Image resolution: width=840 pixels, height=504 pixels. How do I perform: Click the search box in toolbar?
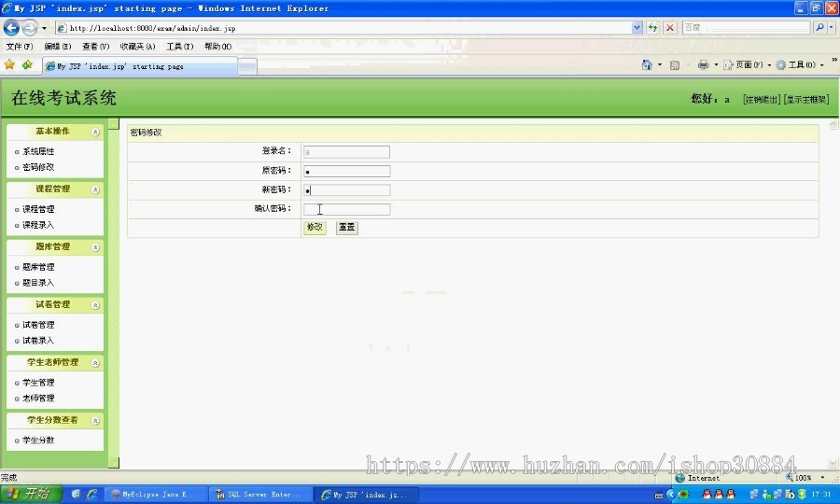(746, 27)
